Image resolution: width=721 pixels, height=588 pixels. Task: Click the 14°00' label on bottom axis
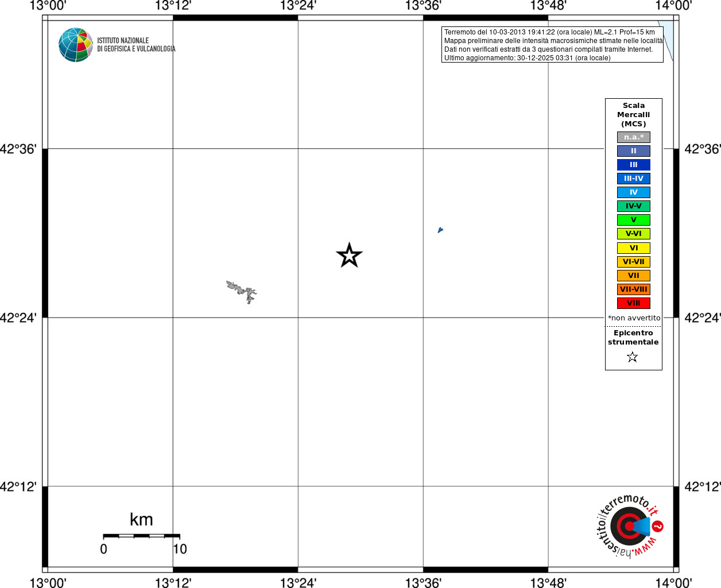[673, 583]
